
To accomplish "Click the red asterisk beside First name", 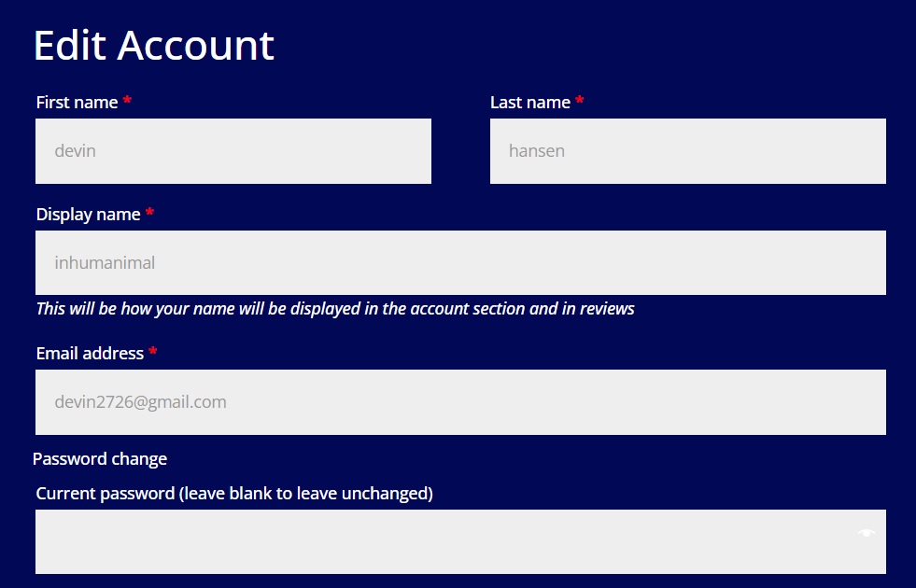I will pos(127,101).
